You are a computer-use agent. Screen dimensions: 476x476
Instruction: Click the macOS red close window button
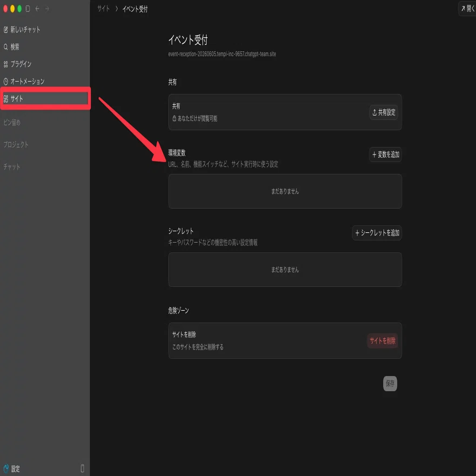[5, 9]
